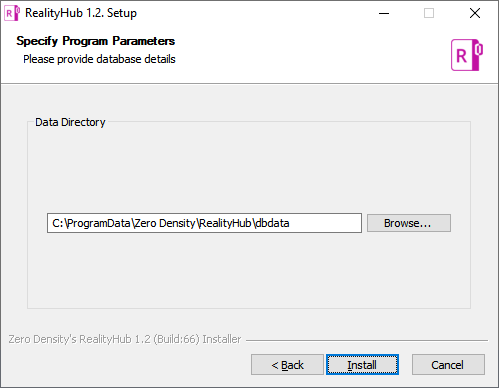Click on "ProgramData" within the path field
499x388 pixels.
click(x=99, y=223)
